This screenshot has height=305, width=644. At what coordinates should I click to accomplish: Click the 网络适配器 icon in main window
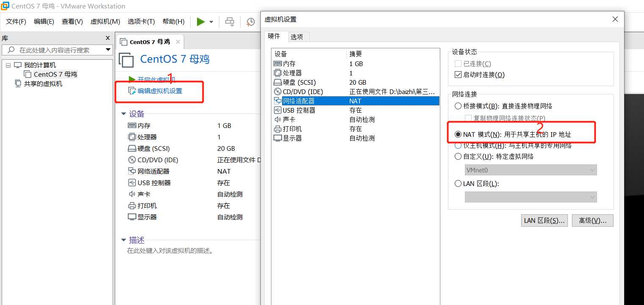(x=132, y=171)
